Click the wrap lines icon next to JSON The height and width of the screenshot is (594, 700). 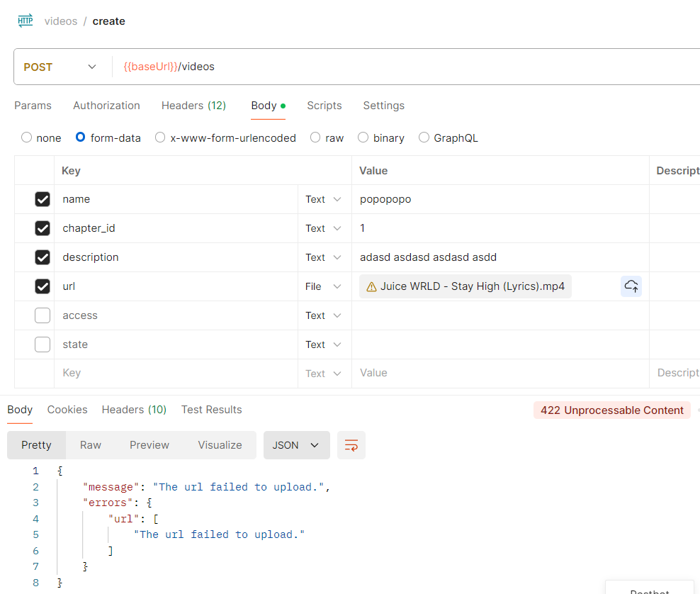pyautogui.click(x=351, y=445)
